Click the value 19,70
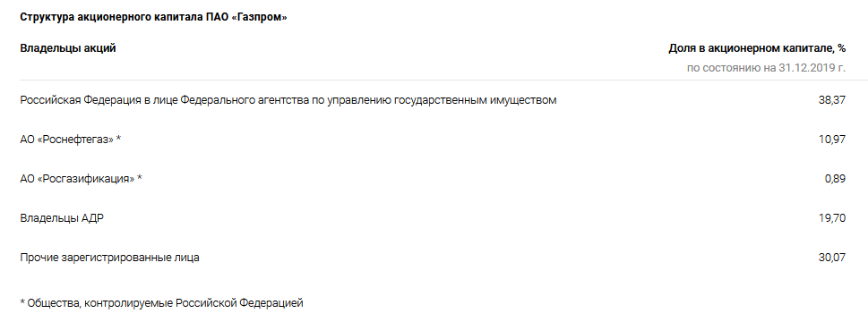The image size is (868, 322). click(832, 218)
